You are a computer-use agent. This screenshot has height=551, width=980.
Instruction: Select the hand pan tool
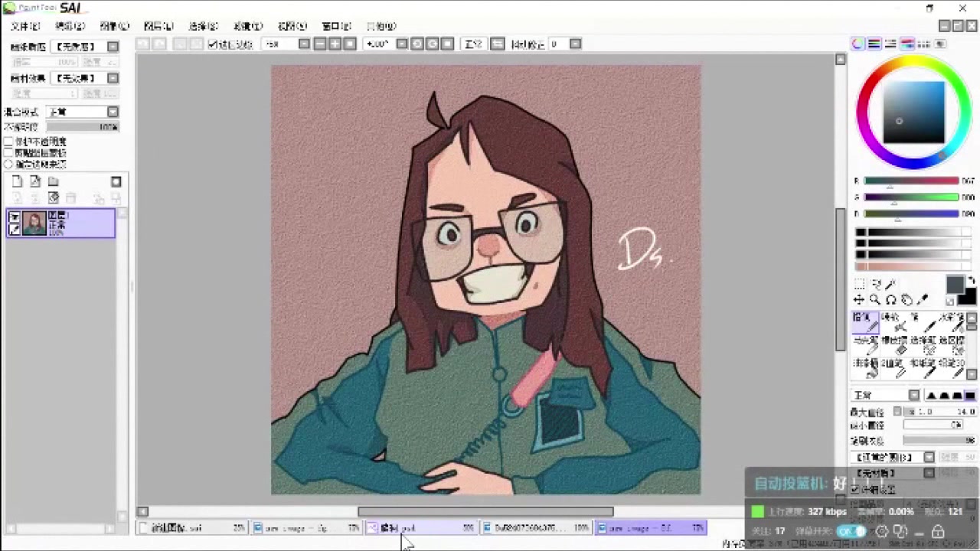[907, 299]
